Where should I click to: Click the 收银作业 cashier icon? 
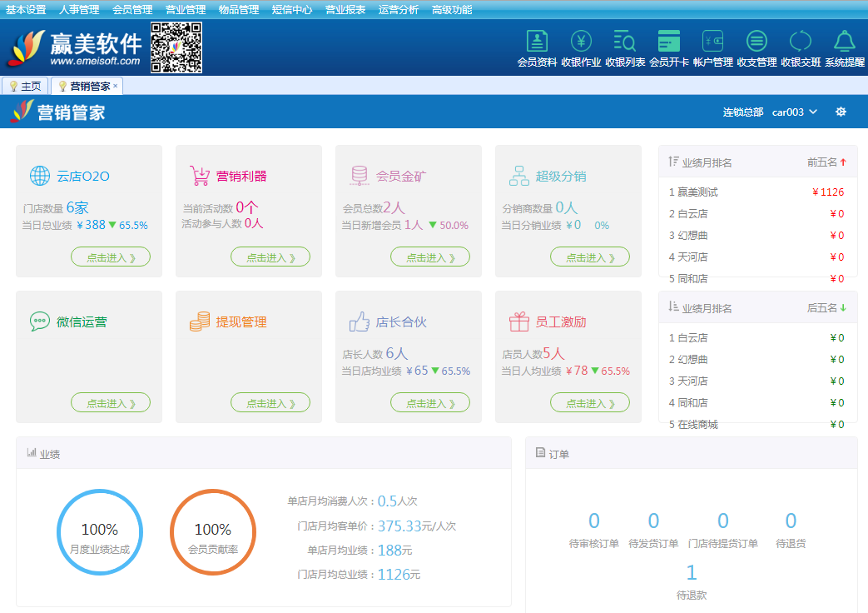coord(581,42)
